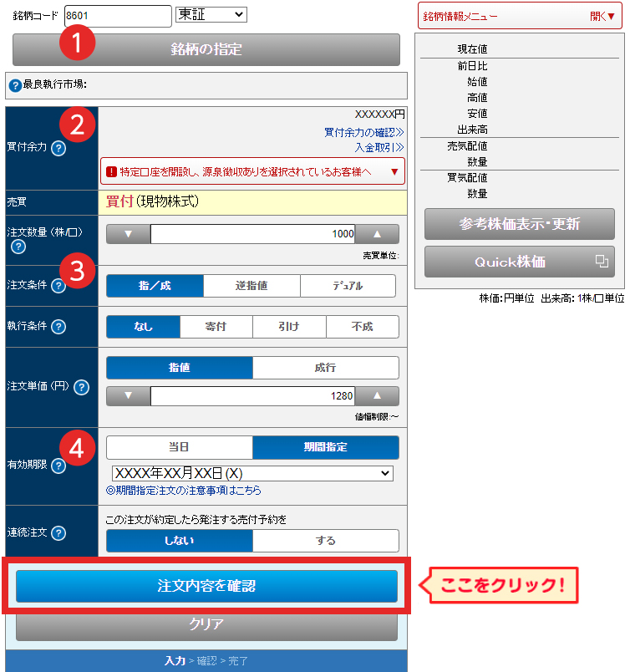Increase order price with up arrow
Image resolution: width=630 pixels, height=672 pixels.
[377, 395]
